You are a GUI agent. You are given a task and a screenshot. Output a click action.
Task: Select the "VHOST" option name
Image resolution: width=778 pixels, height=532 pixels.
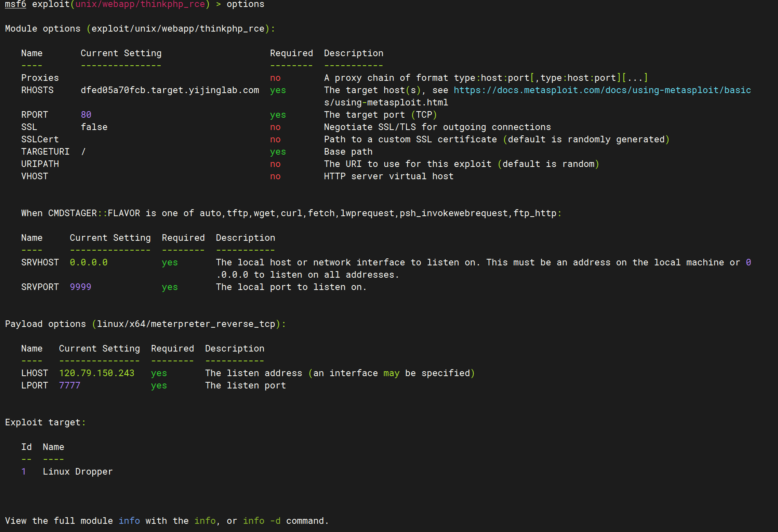(35, 176)
